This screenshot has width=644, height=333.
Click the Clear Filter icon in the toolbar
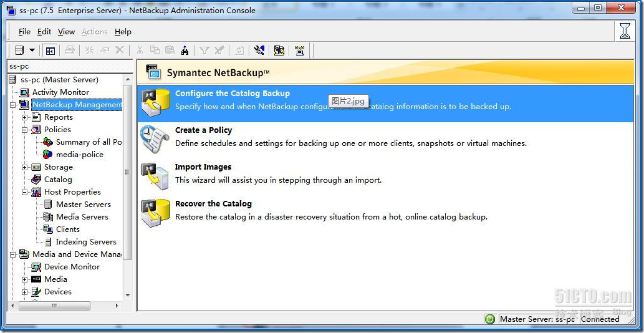click(x=219, y=50)
